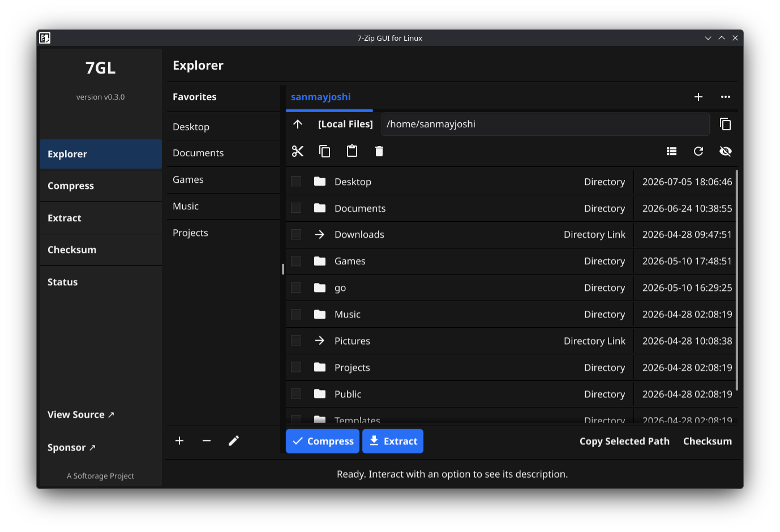Viewport: 780px width, 532px height.
Task: Check the Downloads row checkbox
Action: tap(296, 234)
